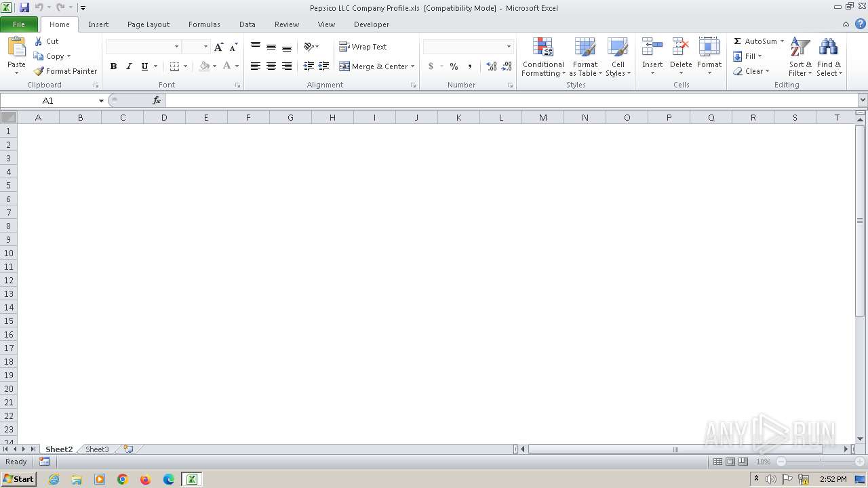Toggle Italic formatting

point(129,66)
